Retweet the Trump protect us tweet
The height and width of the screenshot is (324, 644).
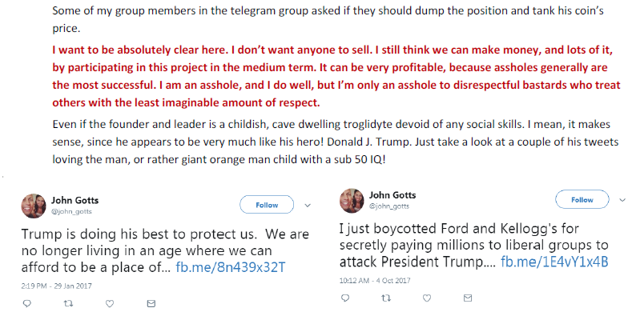coord(68,303)
